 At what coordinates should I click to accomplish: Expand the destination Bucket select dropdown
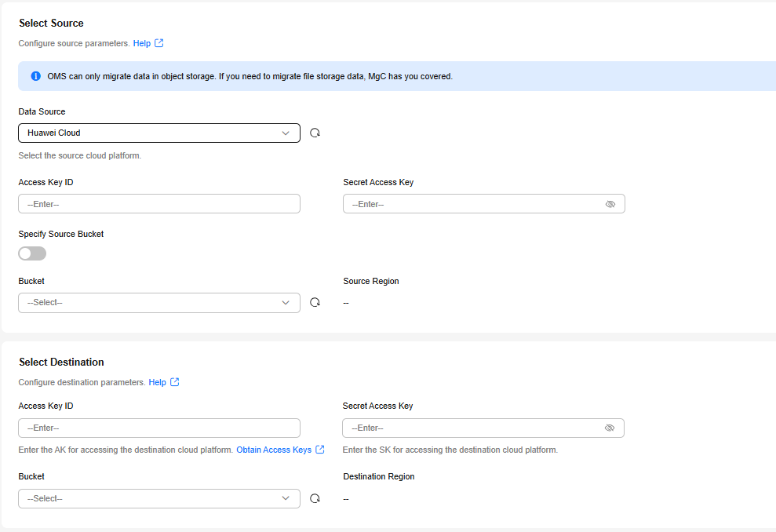pyautogui.click(x=158, y=498)
